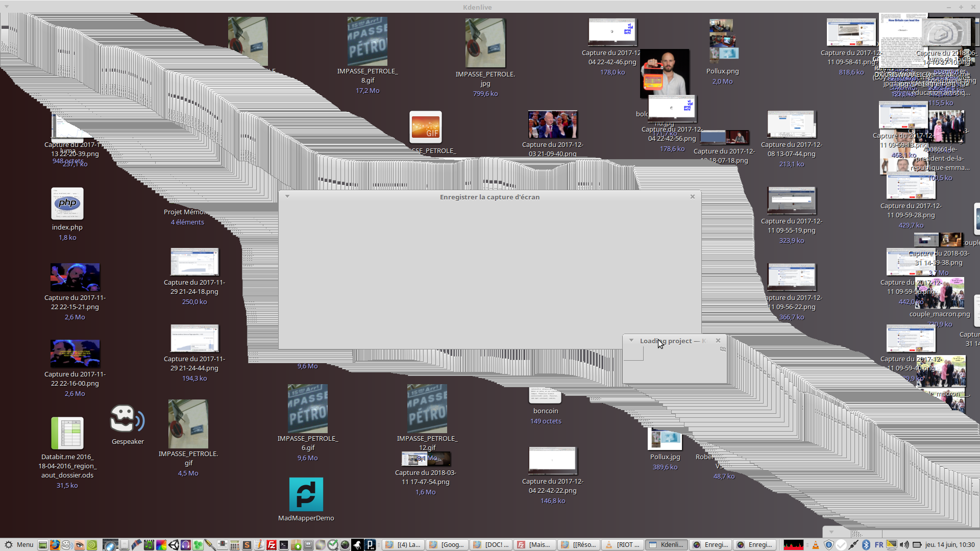The image size is (980, 551).
Task: Open the volume speaker tray icon
Action: [904, 545]
